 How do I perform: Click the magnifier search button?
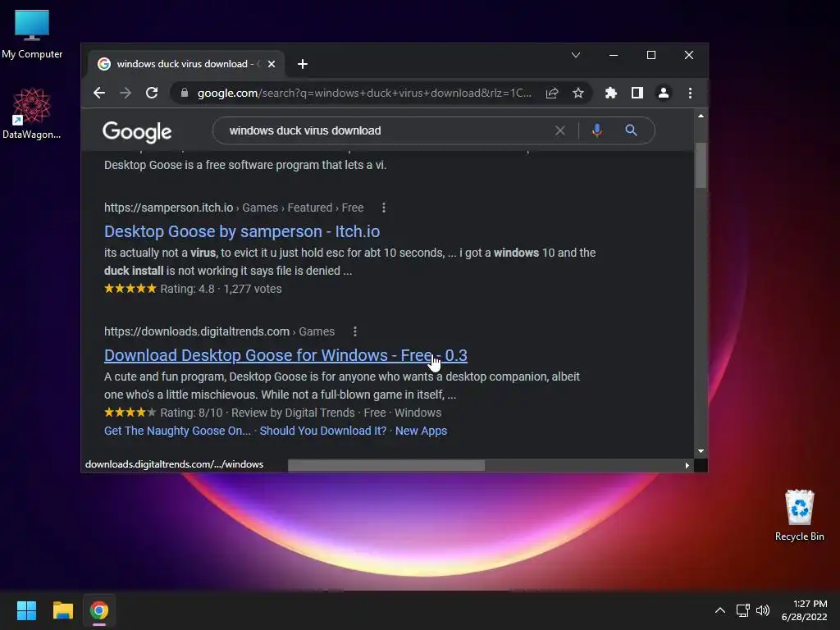coord(631,130)
